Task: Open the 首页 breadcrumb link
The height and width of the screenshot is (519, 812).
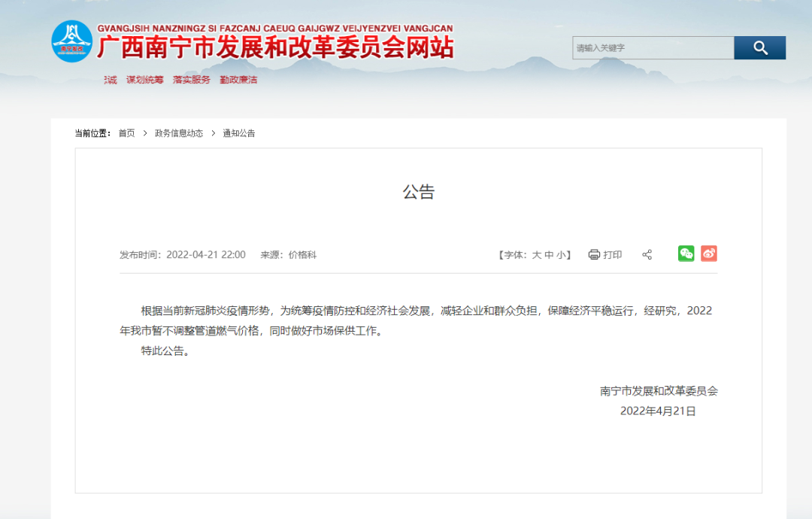Action: point(126,132)
